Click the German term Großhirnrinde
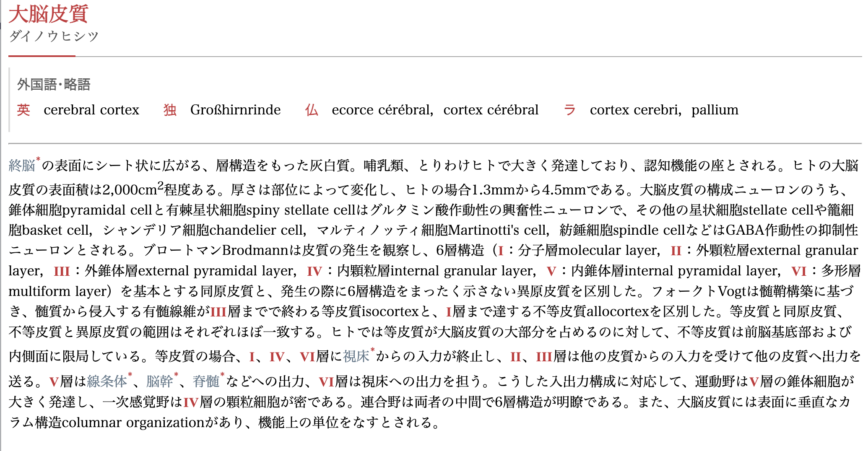Image resolution: width=868 pixels, height=451 pixels. pos(235,110)
